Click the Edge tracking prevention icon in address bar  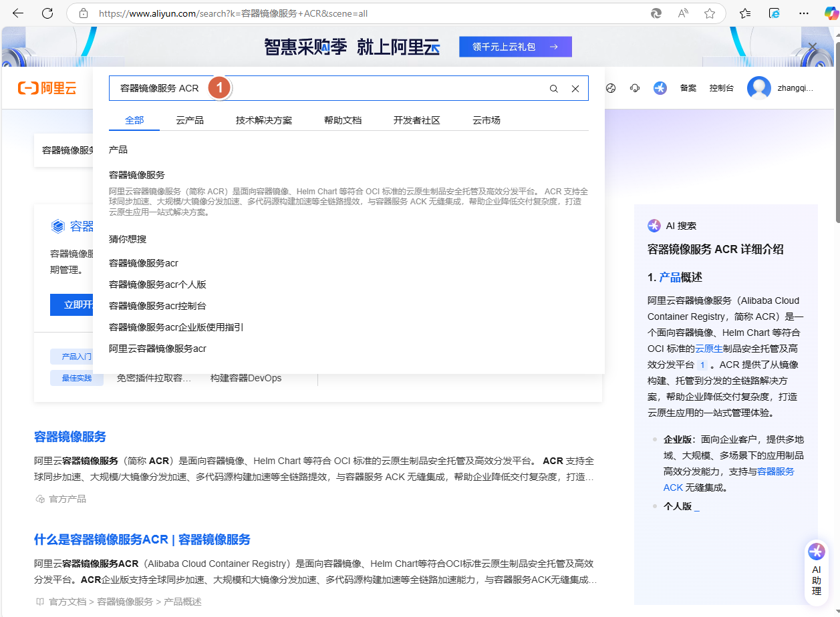(x=656, y=13)
